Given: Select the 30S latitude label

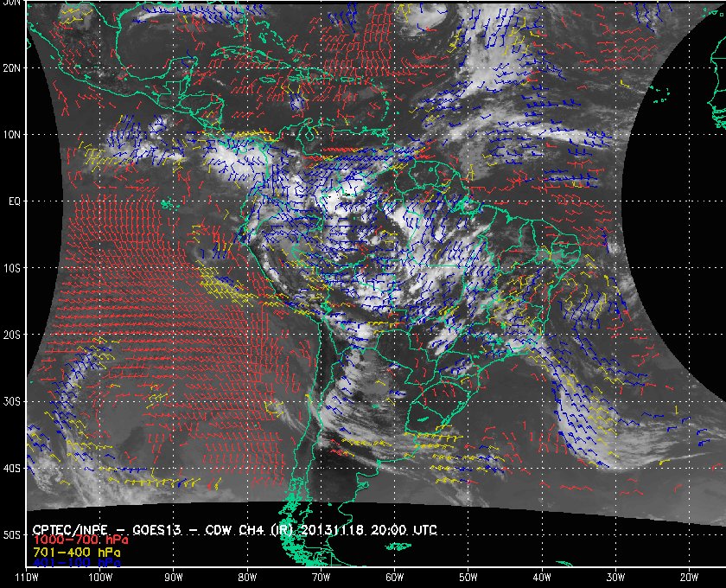Looking at the screenshot, I should point(11,402).
